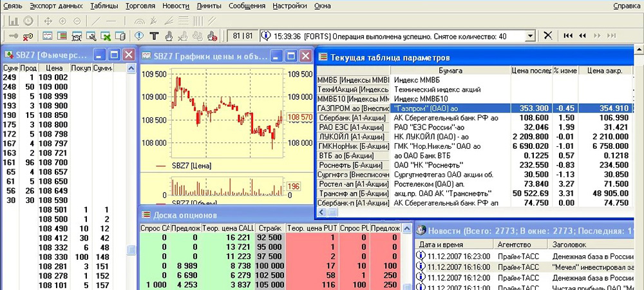Screen dimensions: 644x290
Task: Open the Связь menu
Action: coord(13,6)
